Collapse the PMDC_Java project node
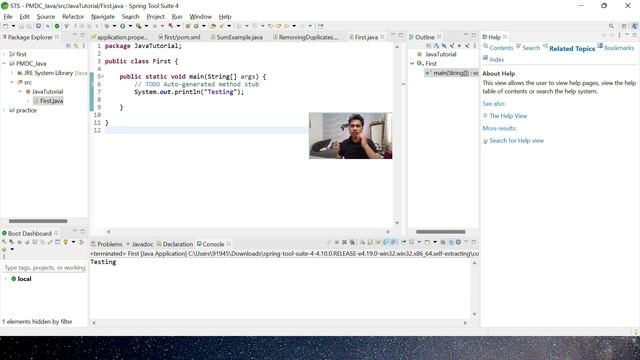 [4, 63]
